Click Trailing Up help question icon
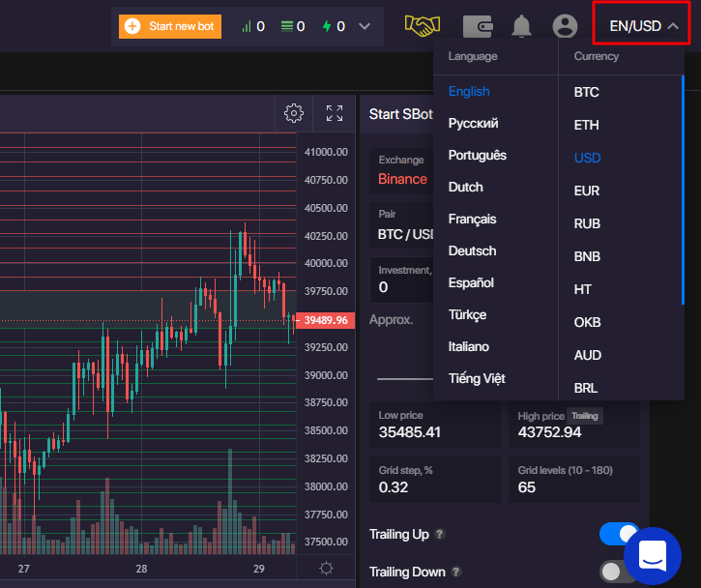 click(440, 534)
